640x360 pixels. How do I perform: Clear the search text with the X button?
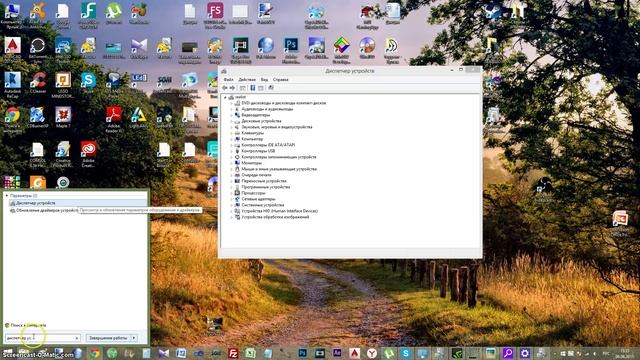tap(77, 338)
